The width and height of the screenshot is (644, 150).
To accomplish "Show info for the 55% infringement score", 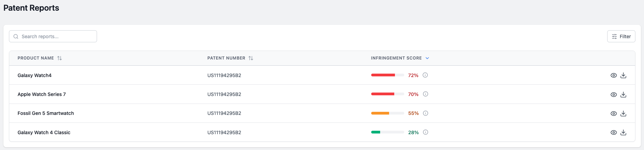I will pos(426,113).
